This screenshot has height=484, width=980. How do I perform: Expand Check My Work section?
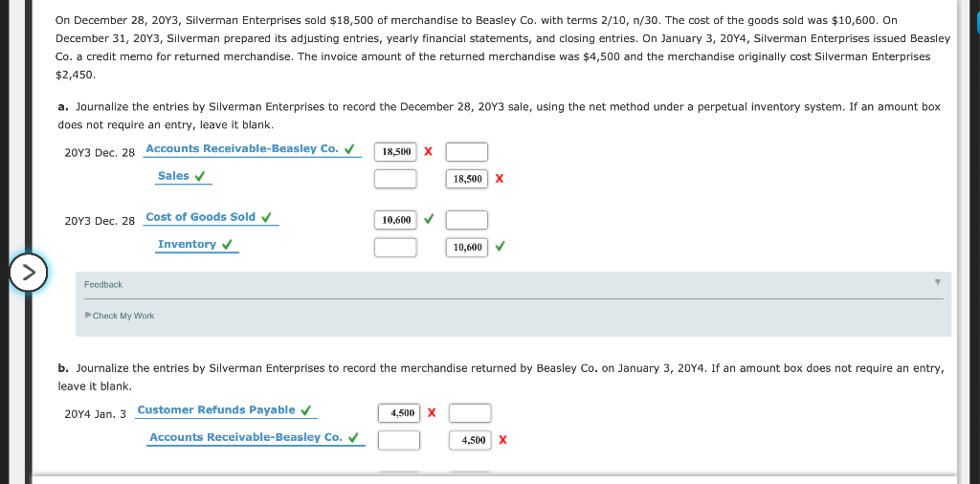(x=120, y=316)
